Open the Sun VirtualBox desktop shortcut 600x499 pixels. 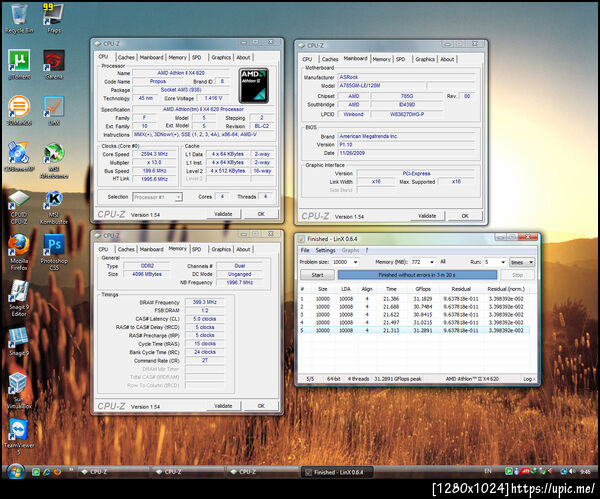tap(18, 390)
